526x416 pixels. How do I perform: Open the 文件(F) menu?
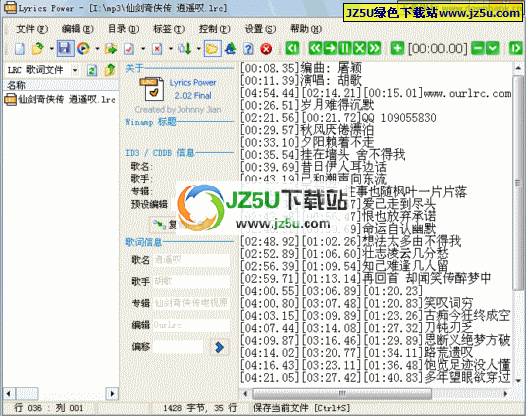click(32, 29)
